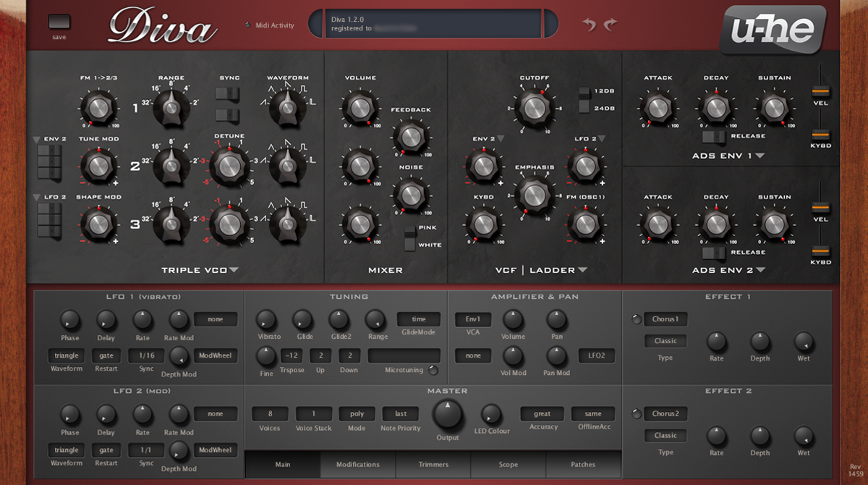The image size is (868, 485).
Task: Adjust the ENV 2 VEL slider
Action: click(820, 208)
